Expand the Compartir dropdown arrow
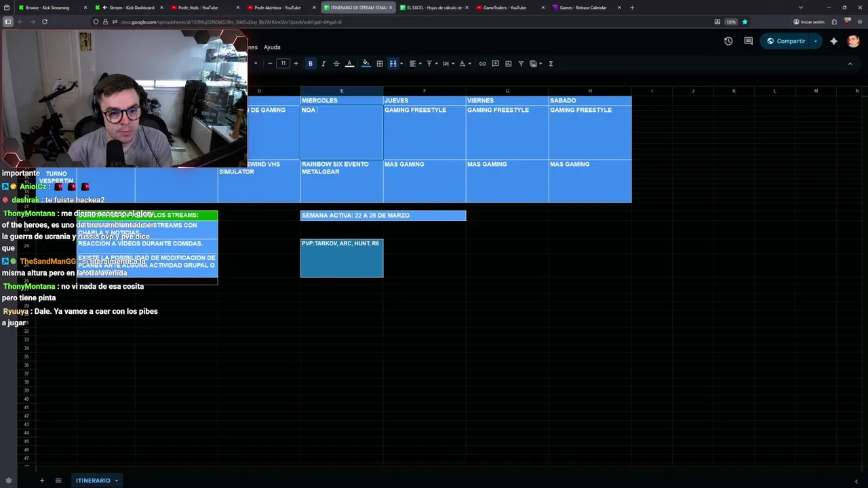 816,41
